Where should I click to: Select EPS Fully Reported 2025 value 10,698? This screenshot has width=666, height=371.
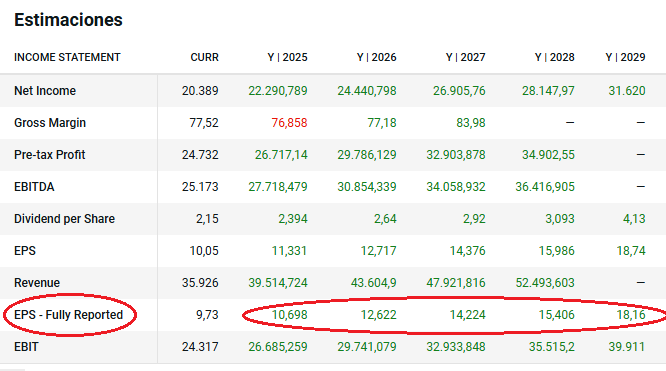[x=289, y=315]
